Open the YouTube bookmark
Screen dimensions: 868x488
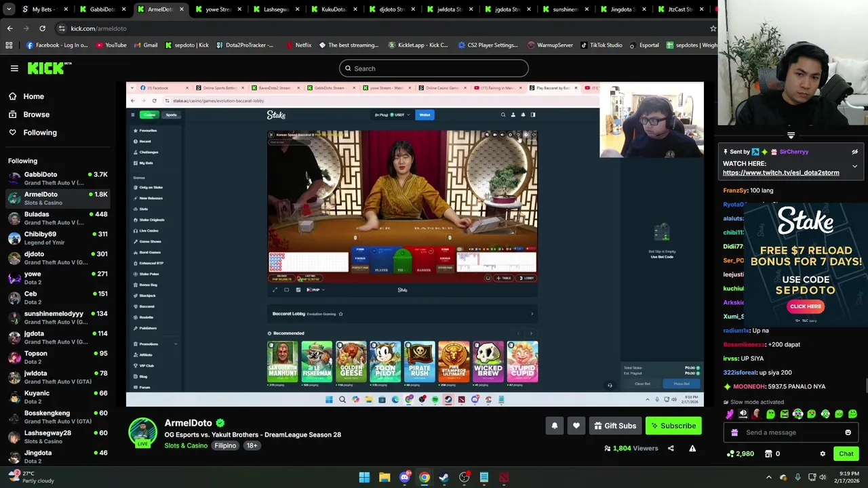pos(111,45)
